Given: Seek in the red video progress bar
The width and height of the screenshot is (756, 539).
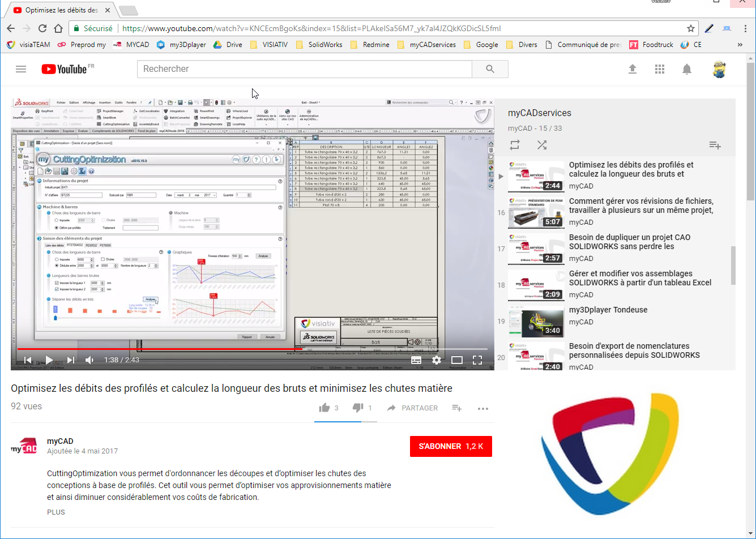Looking at the screenshot, I should point(252,349).
